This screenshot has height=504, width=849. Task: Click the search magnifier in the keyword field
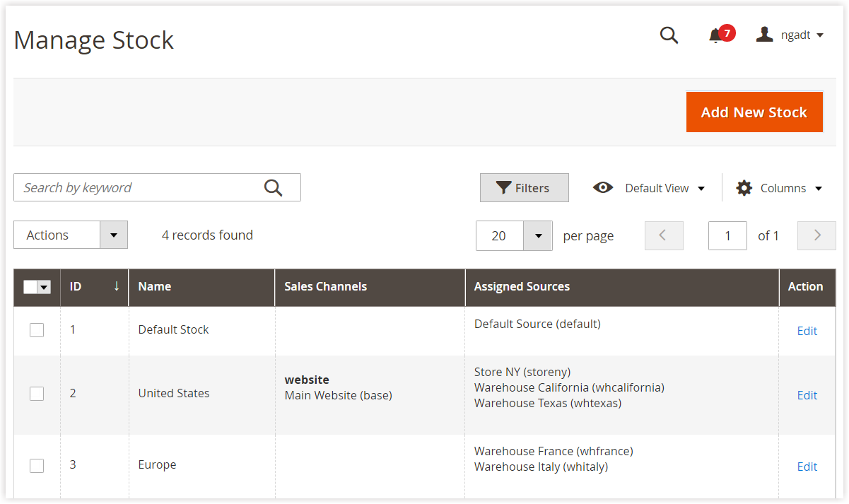tap(273, 187)
